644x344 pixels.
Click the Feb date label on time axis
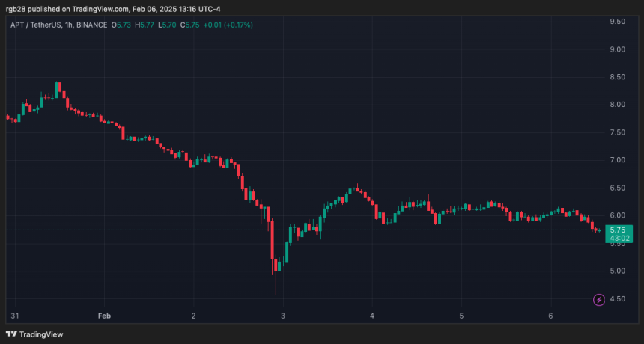click(104, 316)
